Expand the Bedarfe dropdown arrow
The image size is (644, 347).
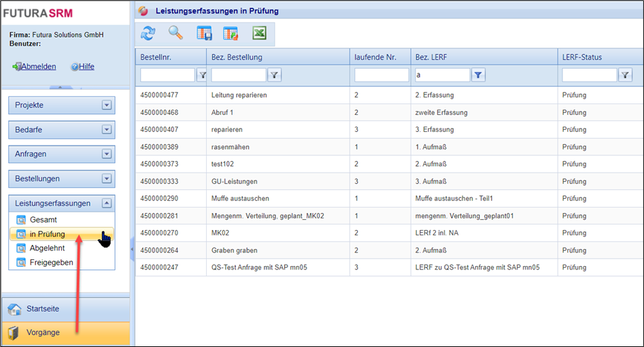click(106, 130)
